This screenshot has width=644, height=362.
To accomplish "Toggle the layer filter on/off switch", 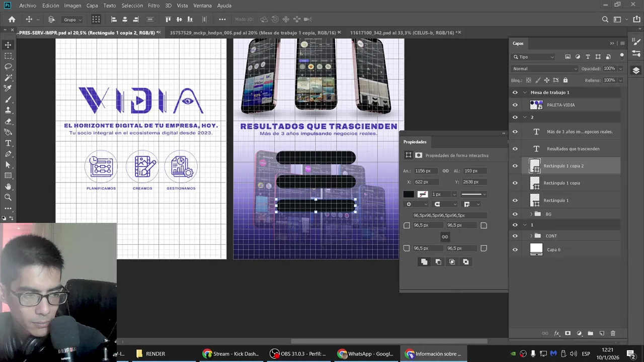I will click(622, 56).
